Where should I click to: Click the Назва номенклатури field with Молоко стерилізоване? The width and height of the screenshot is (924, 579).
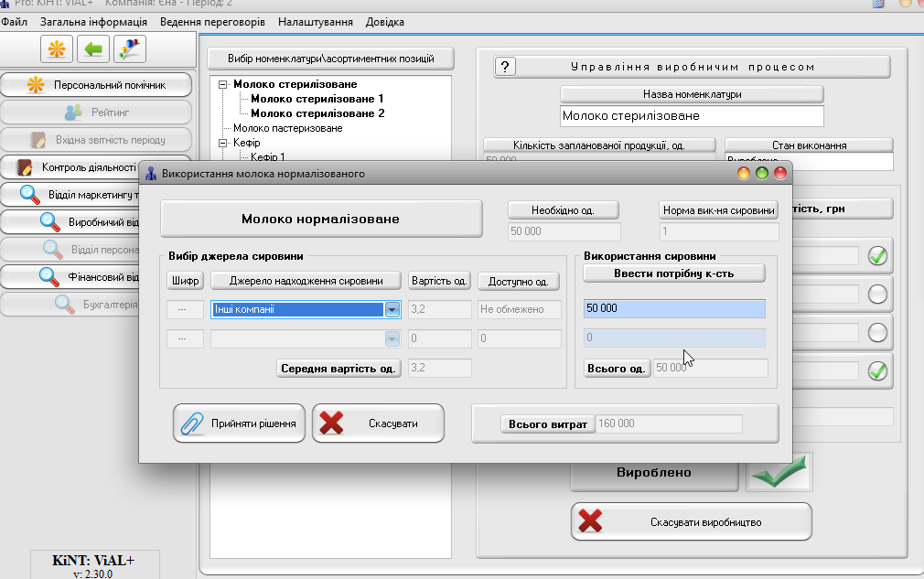692,116
